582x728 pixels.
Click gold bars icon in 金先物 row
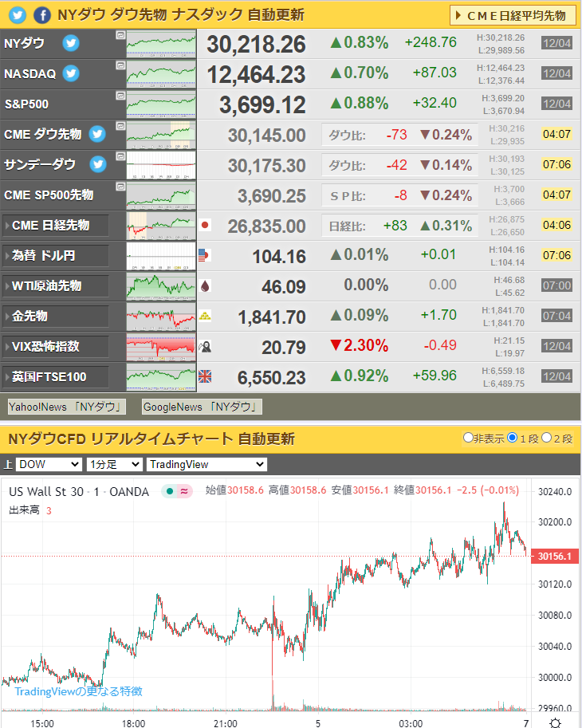click(205, 317)
